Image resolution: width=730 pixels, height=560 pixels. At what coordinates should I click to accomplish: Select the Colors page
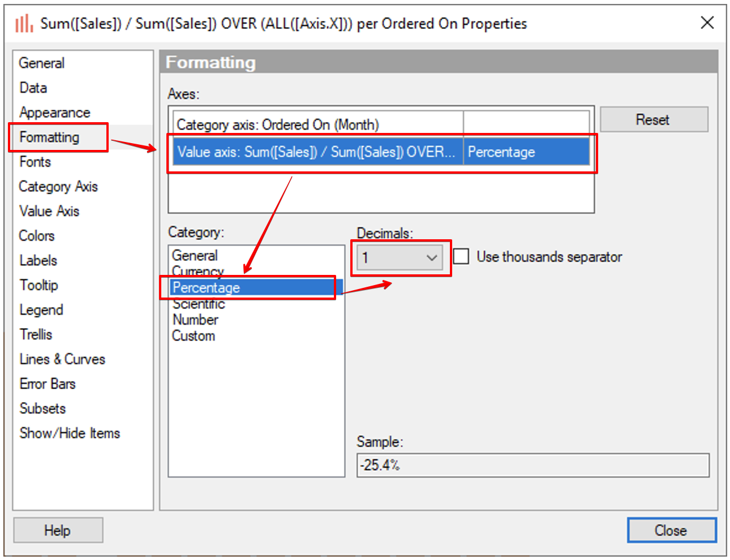(x=37, y=236)
